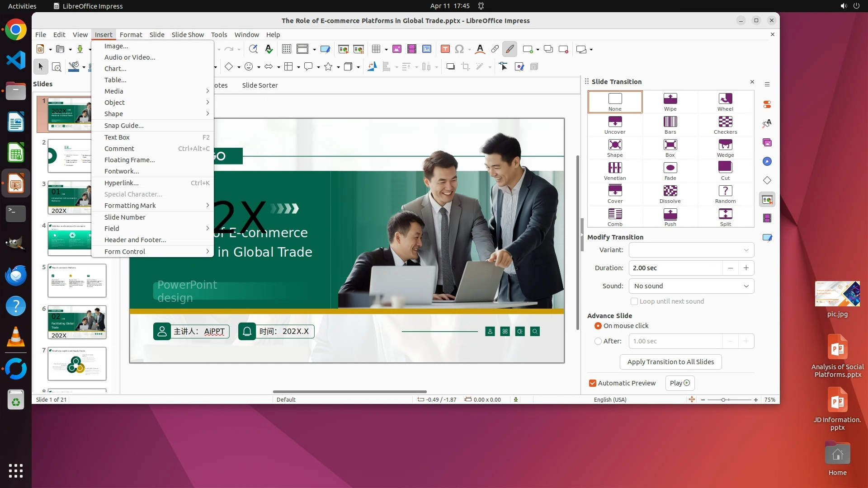Expand the Variant combo box
This screenshot has width=868, height=488.
coord(691,250)
